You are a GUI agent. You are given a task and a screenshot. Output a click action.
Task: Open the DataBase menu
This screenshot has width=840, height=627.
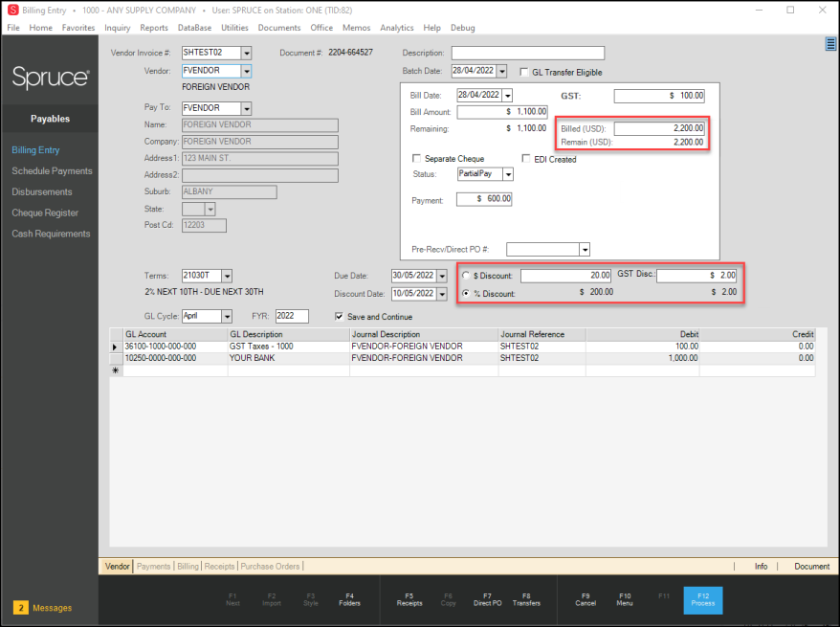pos(194,28)
